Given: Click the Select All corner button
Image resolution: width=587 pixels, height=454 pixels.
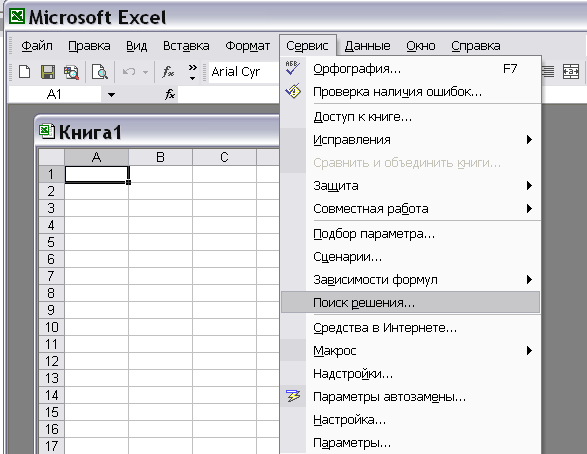Looking at the screenshot, I should (51, 157).
